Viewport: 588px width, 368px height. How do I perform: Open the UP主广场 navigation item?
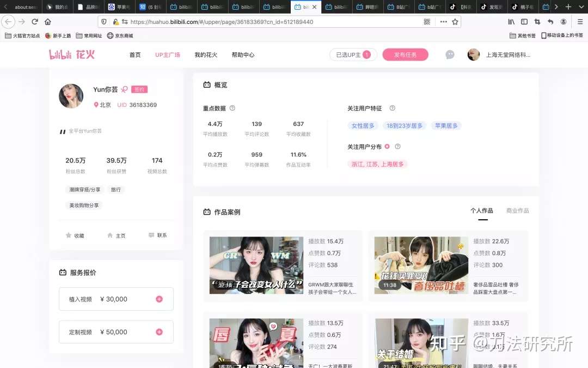(x=168, y=55)
